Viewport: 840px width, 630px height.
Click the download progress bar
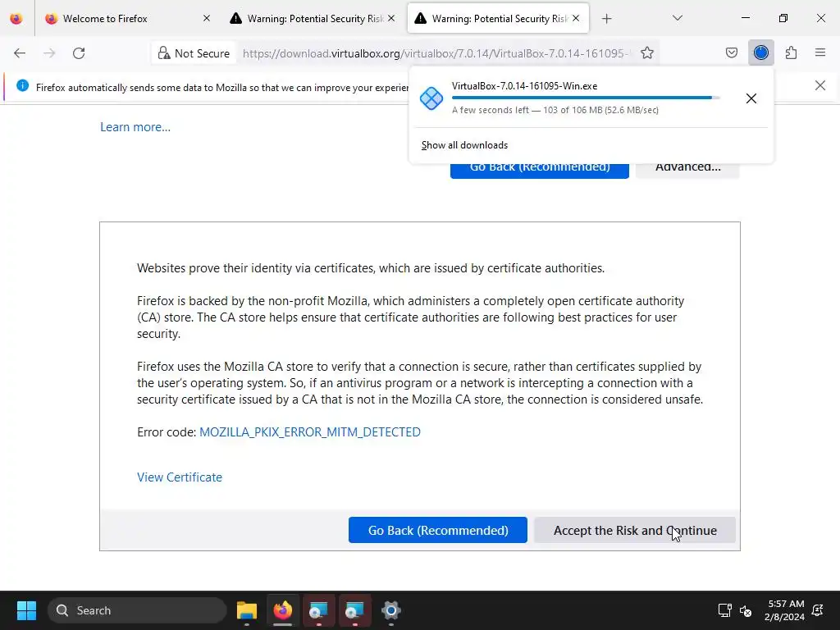click(586, 98)
